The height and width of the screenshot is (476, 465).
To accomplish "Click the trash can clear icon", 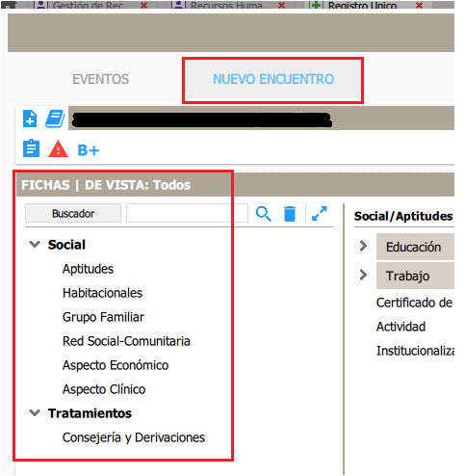I will pyautogui.click(x=290, y=214).
